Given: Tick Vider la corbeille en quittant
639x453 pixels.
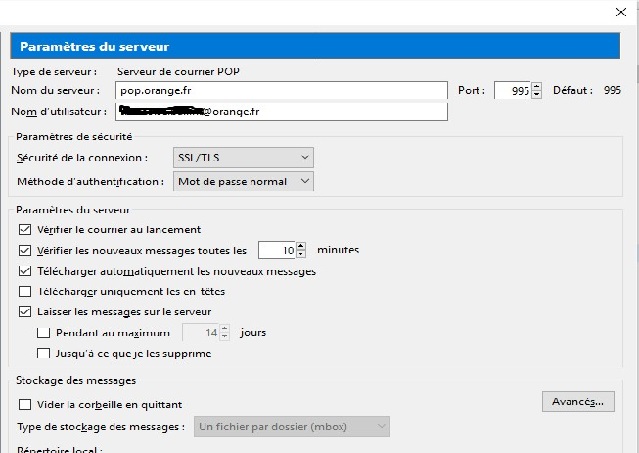Looking at the screenshot, I should [x=26, y=404].
